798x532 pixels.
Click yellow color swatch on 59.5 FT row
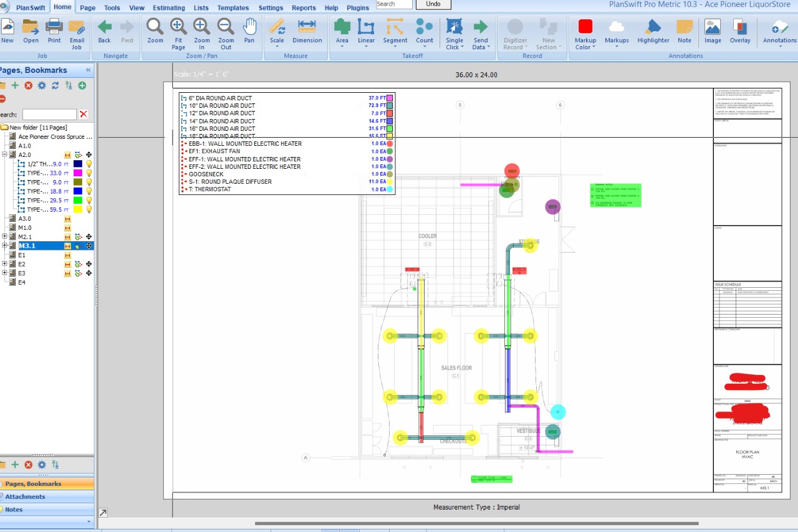pyautogui.click(x=78, y=210)
